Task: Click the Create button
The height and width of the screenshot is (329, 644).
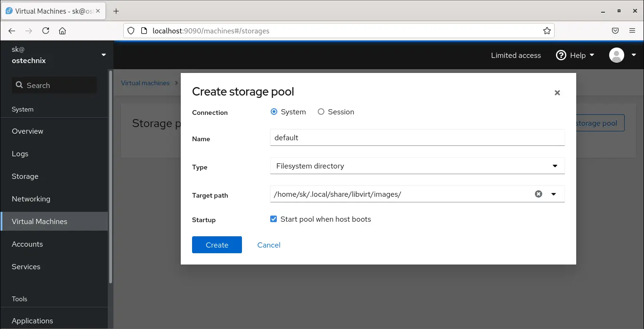Action: [x=217, y=245]
